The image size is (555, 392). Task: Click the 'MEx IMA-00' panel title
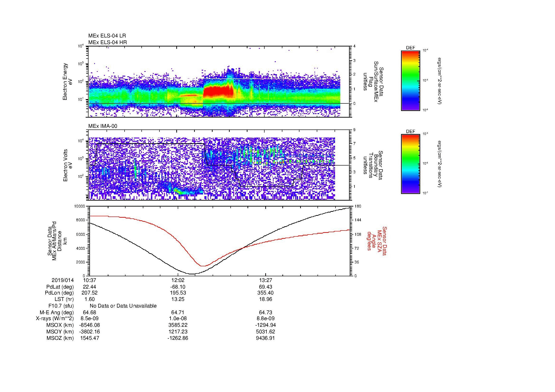[103, 126]
